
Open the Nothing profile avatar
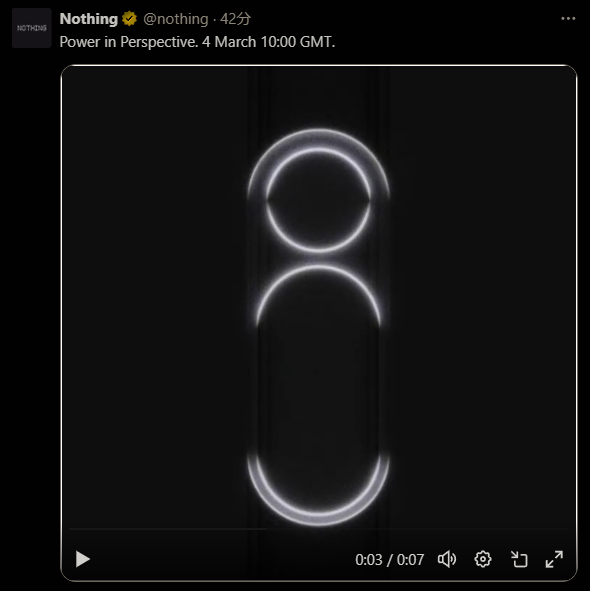click(x=32, y=28)
